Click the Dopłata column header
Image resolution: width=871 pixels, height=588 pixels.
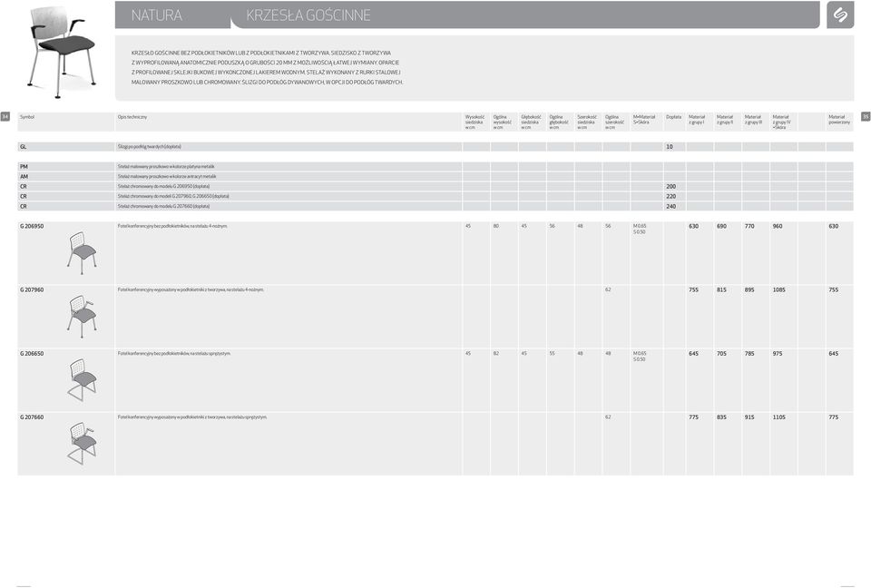[x=673, y=117]
